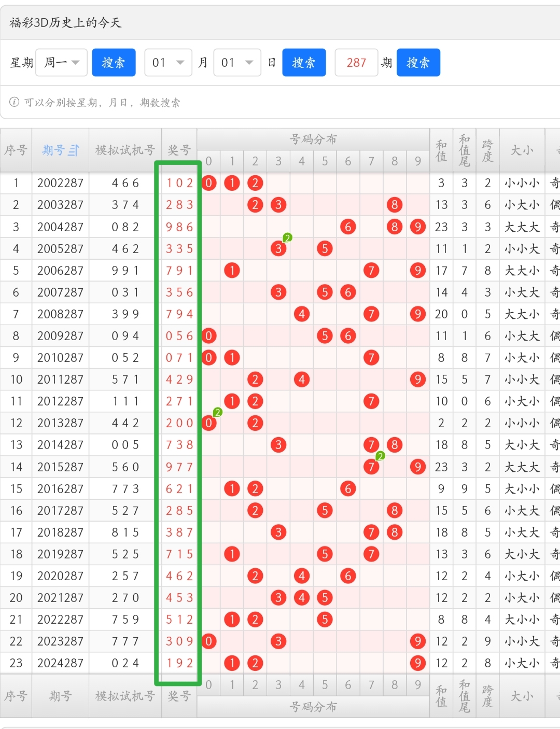Click the red 5 ball in row 2017287

click(325, 511)
